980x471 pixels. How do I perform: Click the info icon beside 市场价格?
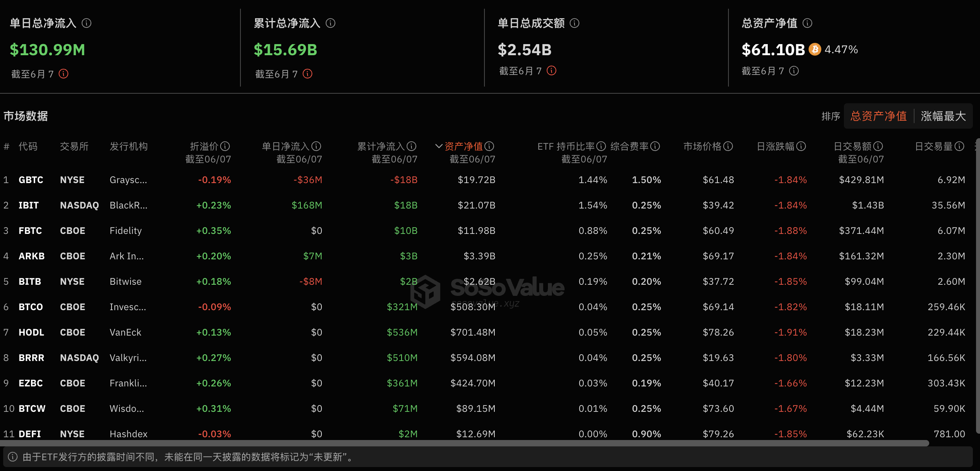click(729, 146)
